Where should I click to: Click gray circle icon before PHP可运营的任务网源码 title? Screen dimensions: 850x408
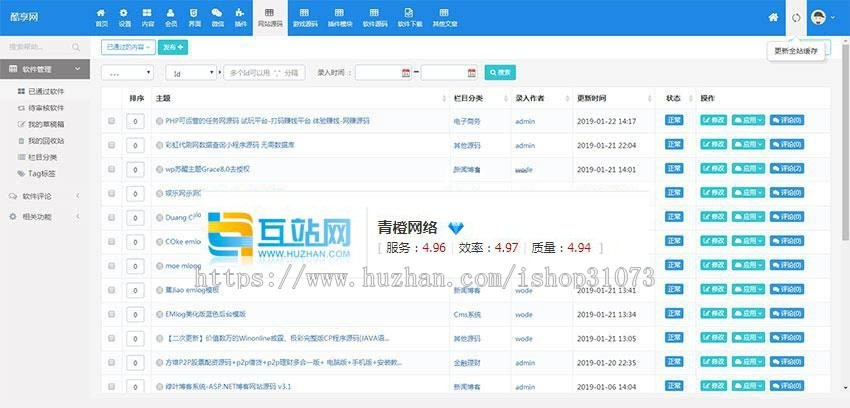[159, 121]
